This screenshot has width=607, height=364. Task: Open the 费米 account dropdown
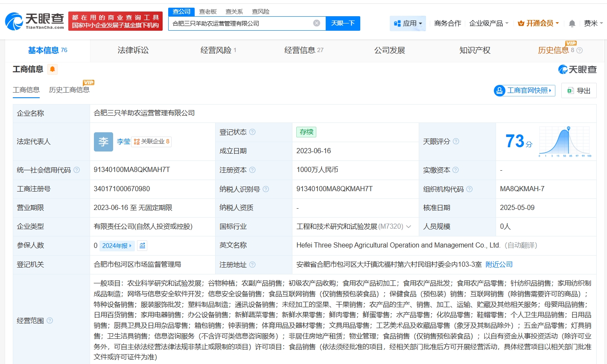[x=593, y=23]
